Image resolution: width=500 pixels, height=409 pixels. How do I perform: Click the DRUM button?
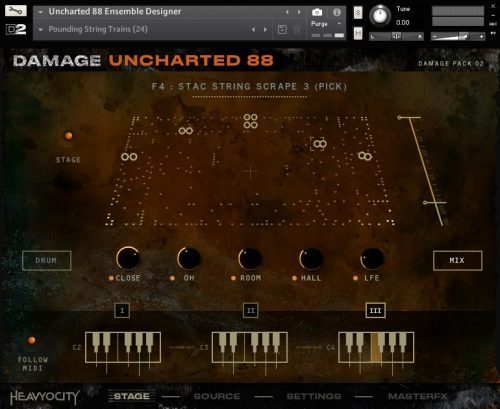click(x=47, y=260)
